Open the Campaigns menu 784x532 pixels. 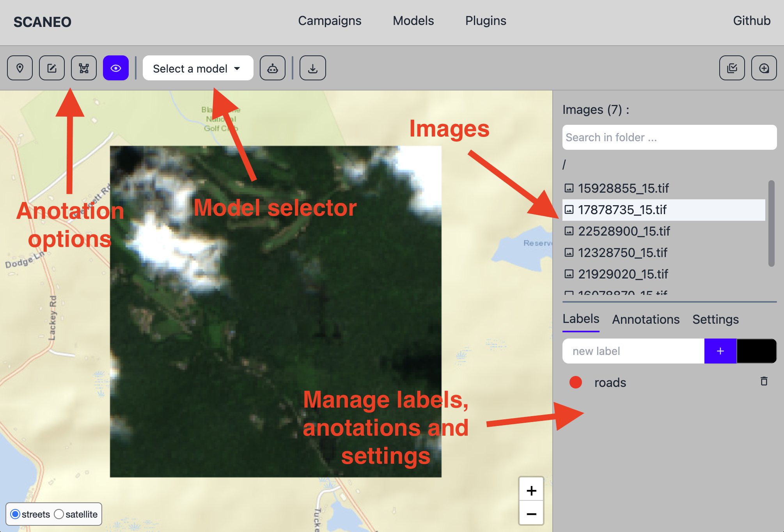[330, 21]
